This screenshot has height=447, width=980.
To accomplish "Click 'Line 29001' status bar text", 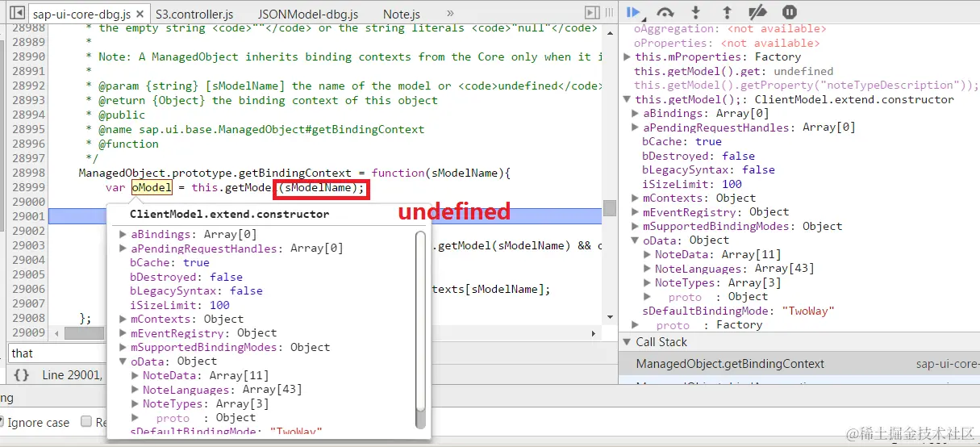I will coord(73,375).
